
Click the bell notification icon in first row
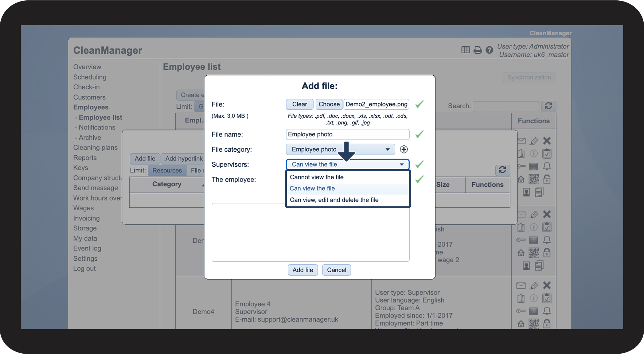[547, 166]
